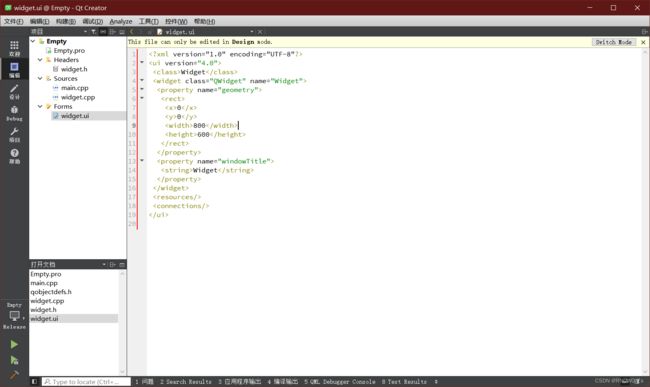The image size is (650, 387).
Task: Select Empty.pro in the project tree
Action: [69, 50]
